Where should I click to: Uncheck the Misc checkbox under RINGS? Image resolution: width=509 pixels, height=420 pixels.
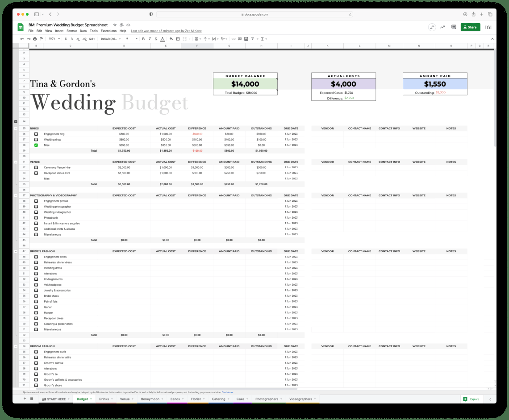[x=36, y=145]
